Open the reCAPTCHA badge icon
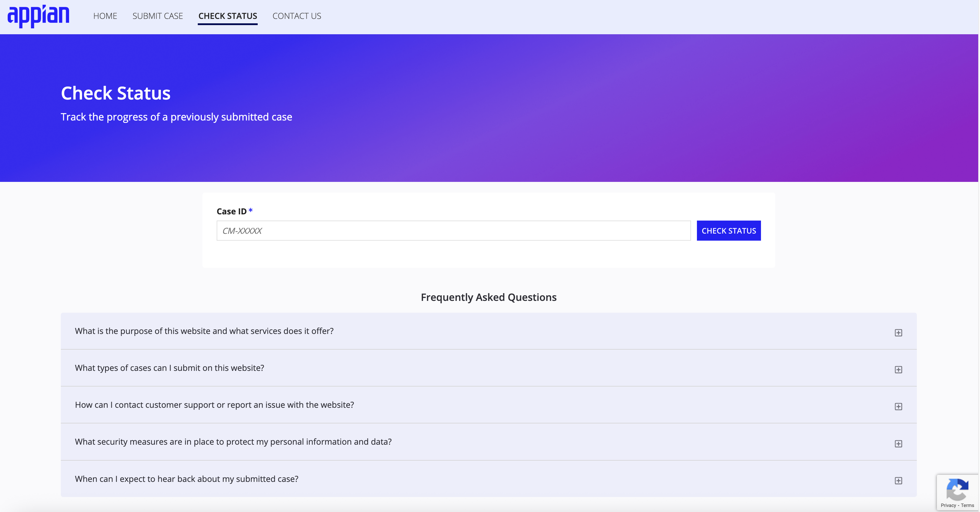 pyautogui.click(x=957, y=490)
